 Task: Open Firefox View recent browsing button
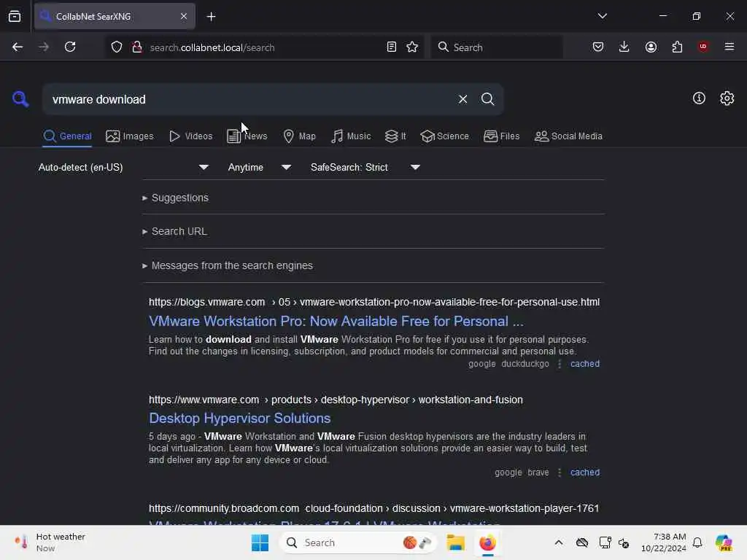(15, 16)
